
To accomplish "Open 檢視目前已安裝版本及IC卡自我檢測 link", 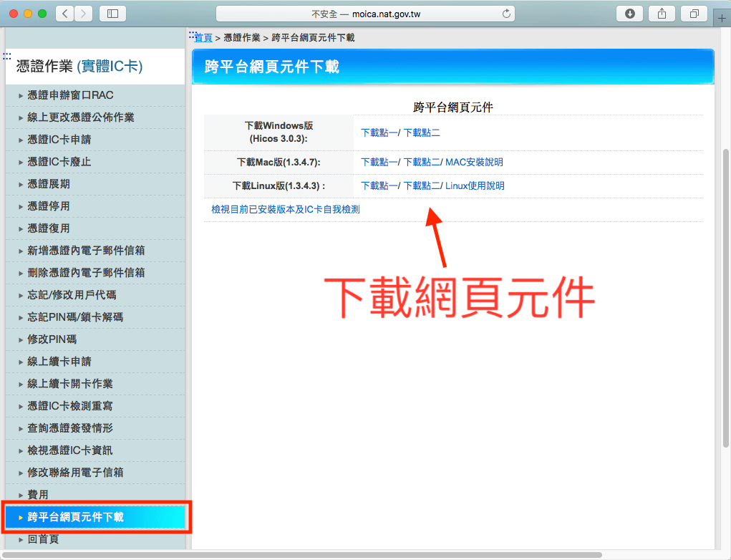I will click(x=286, y=210).
